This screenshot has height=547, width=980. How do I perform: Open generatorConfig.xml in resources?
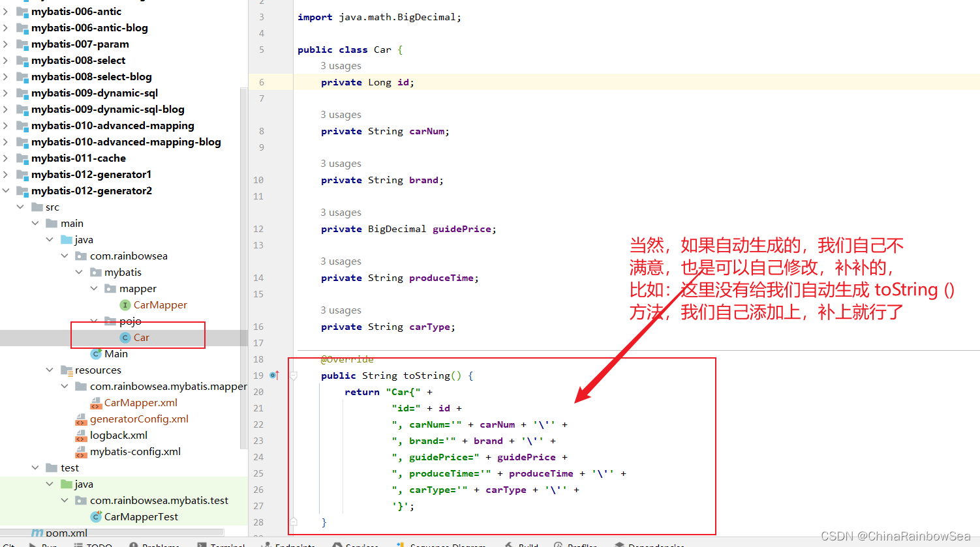pos(139,419)
